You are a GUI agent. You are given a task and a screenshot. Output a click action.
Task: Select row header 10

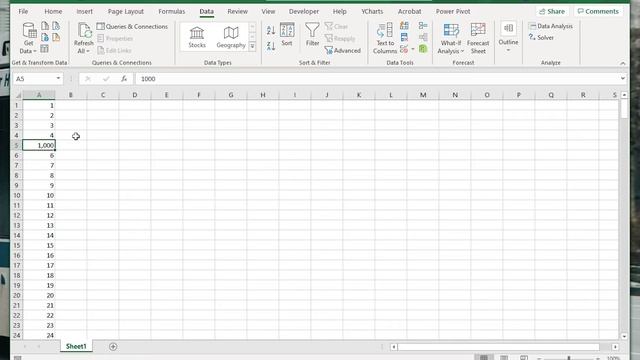point(17,196)
